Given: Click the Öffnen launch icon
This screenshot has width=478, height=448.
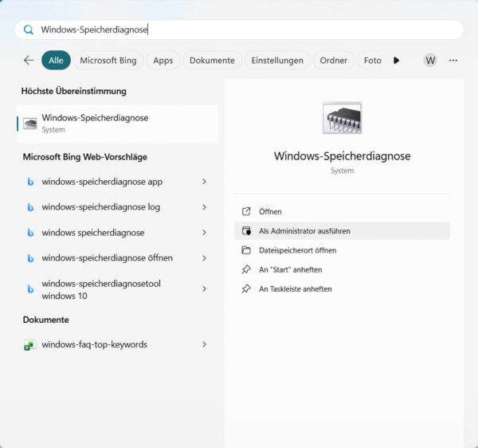Looking at the screenshot, I should pos(246,211).
